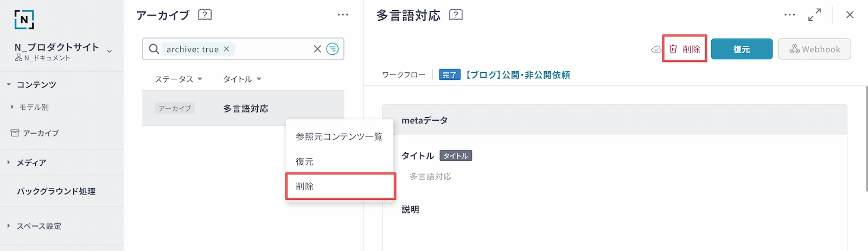The height and width of the screenshot is (251, 868).
Task: Sort by タイトル column dropdown
Action: click(x=242, y=79)
